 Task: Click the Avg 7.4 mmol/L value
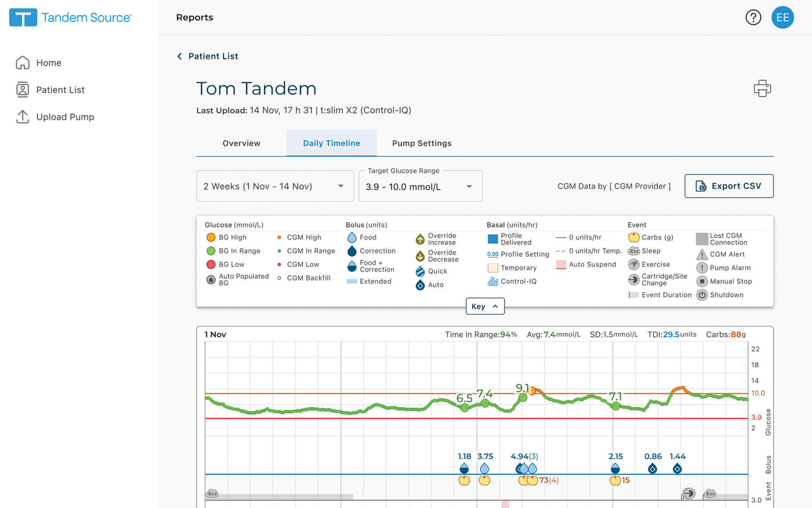(x=561, y=334)
